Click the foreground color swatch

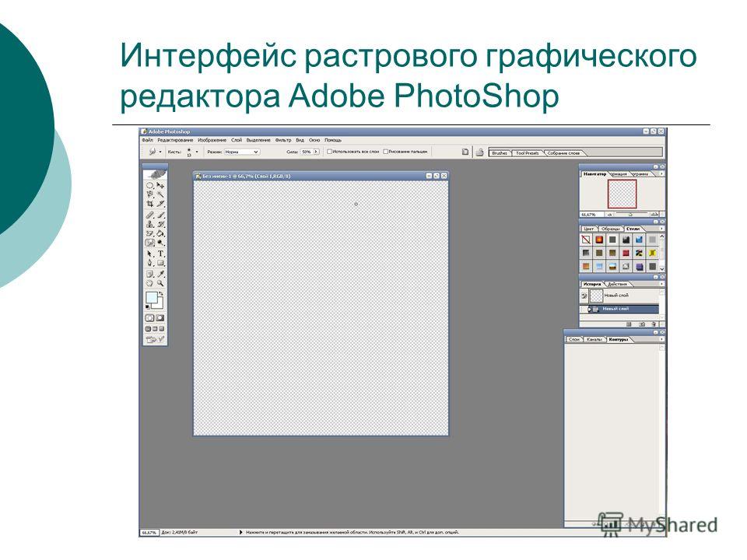click(x=152, y=298)
